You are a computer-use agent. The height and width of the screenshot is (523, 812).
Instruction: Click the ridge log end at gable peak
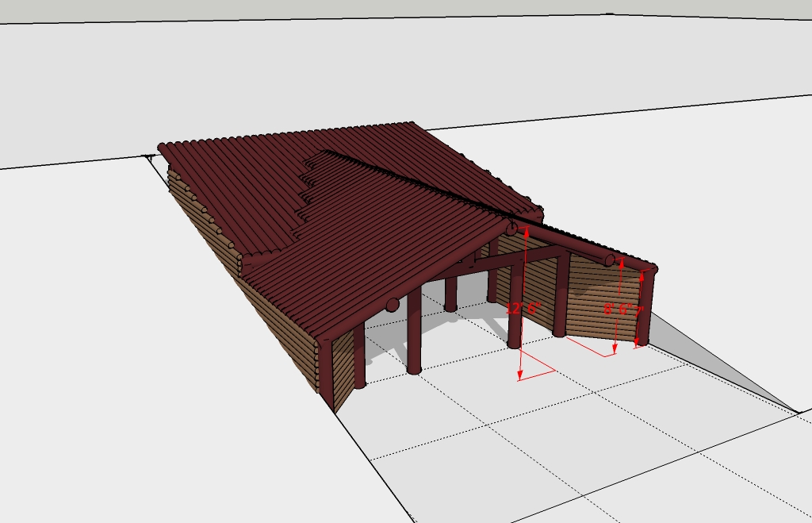point(512,229)
